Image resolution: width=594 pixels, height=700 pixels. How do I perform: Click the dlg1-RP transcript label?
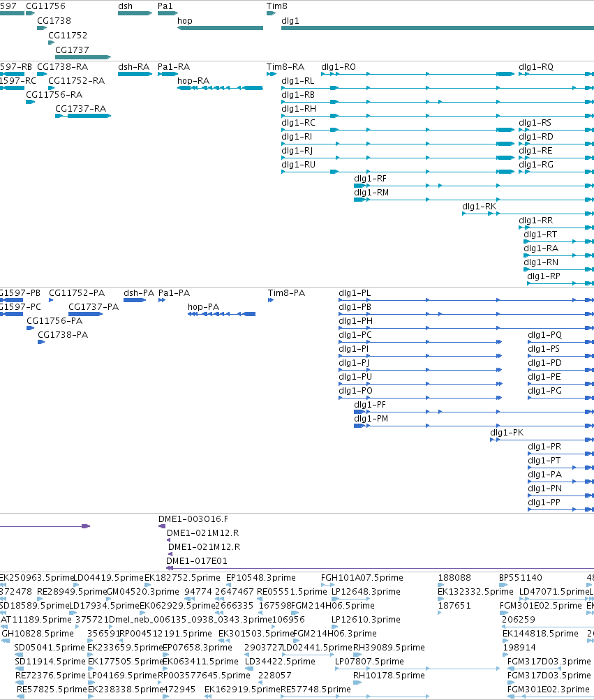544,276
